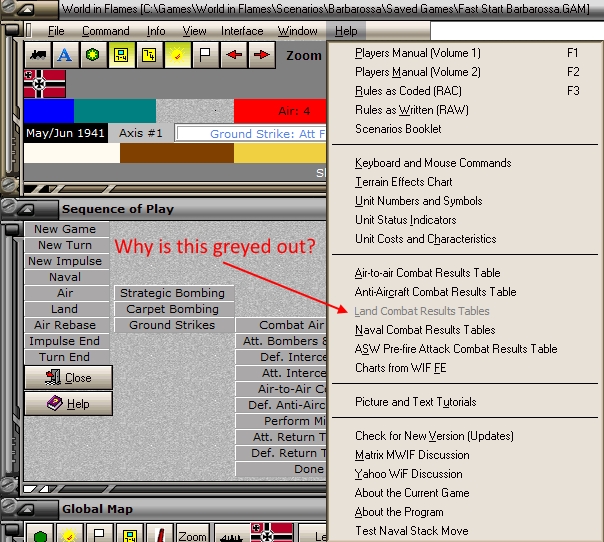Collapse the Sequence of Play panel arrow
Screen dimensions: 604x542
(27, 209)
